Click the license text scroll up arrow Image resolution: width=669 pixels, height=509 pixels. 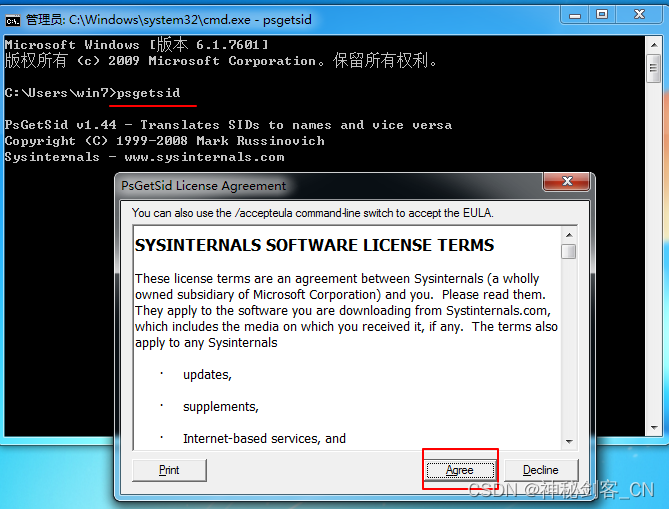click(569, 235)
